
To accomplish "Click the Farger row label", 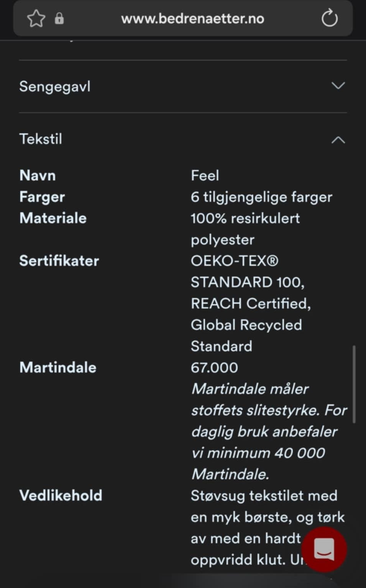I will 42,197.
